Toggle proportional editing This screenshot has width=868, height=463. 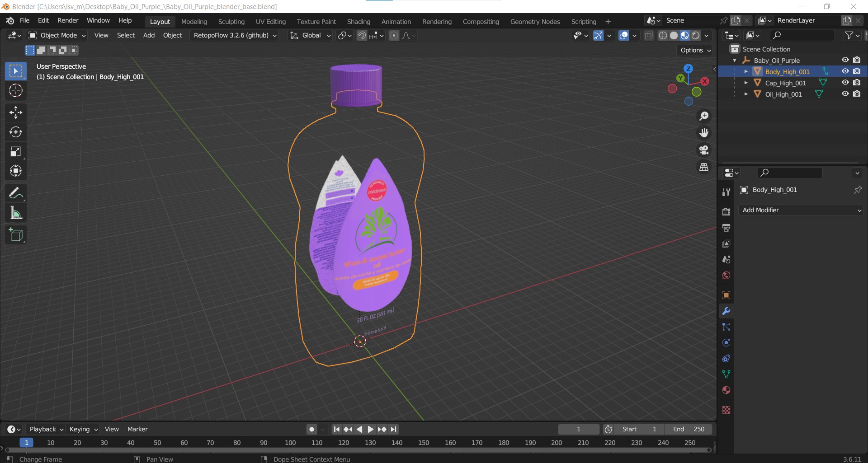(394, 35)
